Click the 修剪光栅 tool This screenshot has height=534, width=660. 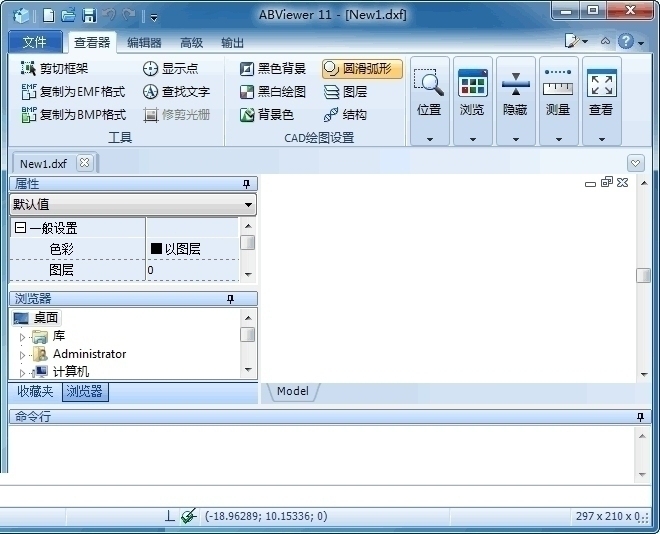tap(176, 114)
